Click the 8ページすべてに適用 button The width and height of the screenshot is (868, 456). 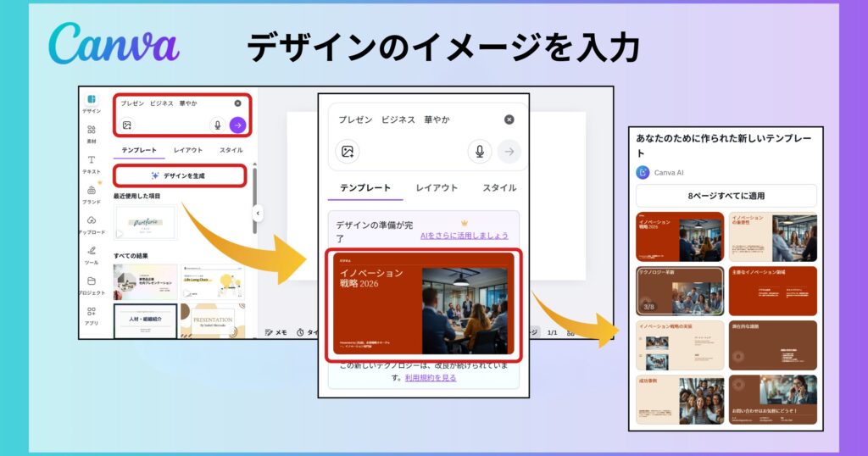(x=726, y=196)
